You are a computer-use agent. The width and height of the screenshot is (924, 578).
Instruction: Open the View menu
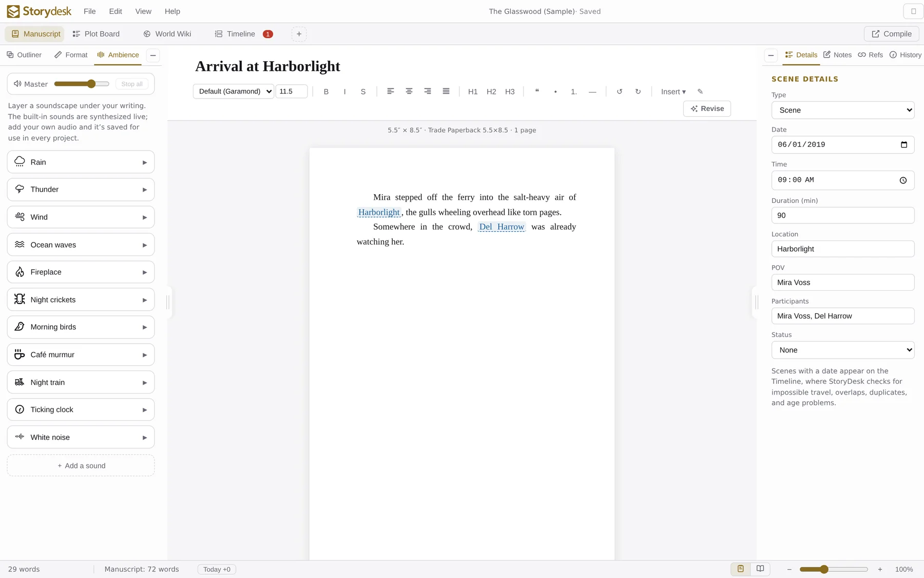click(143, 11)
